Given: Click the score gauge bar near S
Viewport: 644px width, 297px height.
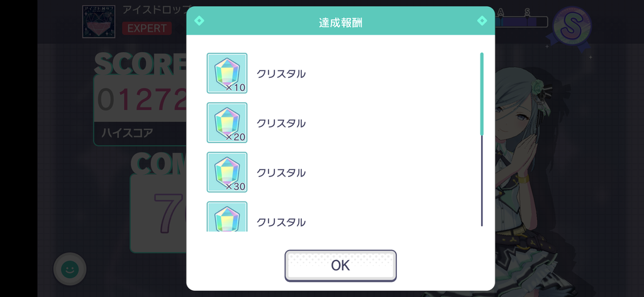Looking at the screenshot, I should pos(521,21).
